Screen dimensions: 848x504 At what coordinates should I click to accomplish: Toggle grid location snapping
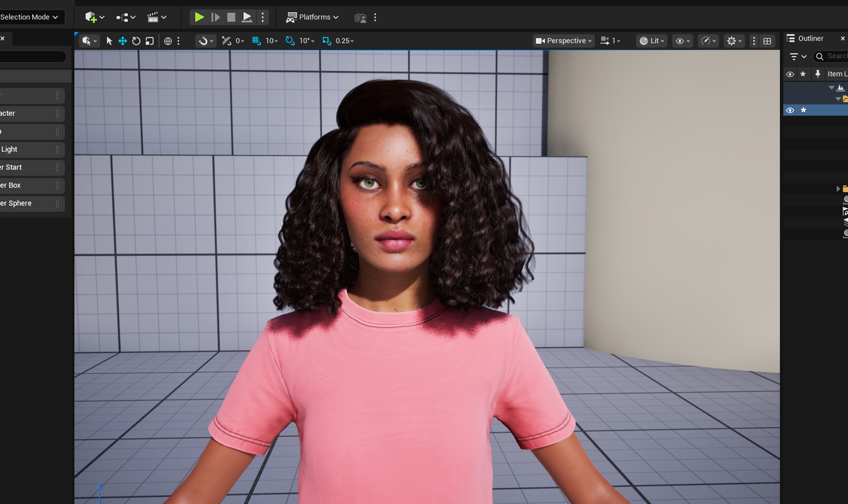[x=256, y=41]
